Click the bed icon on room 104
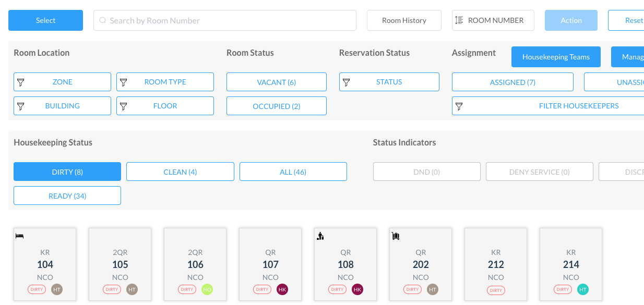The height and width of the screenshot is (305, 644). point(19,236)
